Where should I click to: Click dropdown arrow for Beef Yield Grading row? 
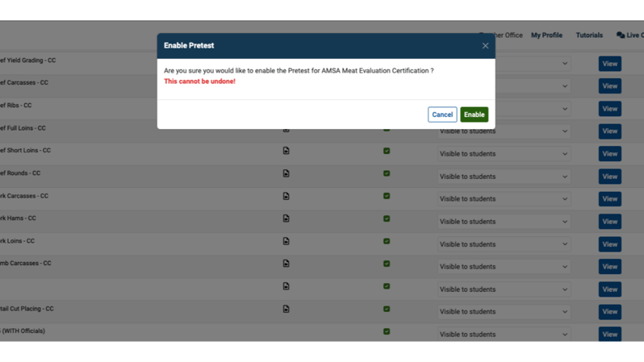pyautogui.click(x=565, y=64)
